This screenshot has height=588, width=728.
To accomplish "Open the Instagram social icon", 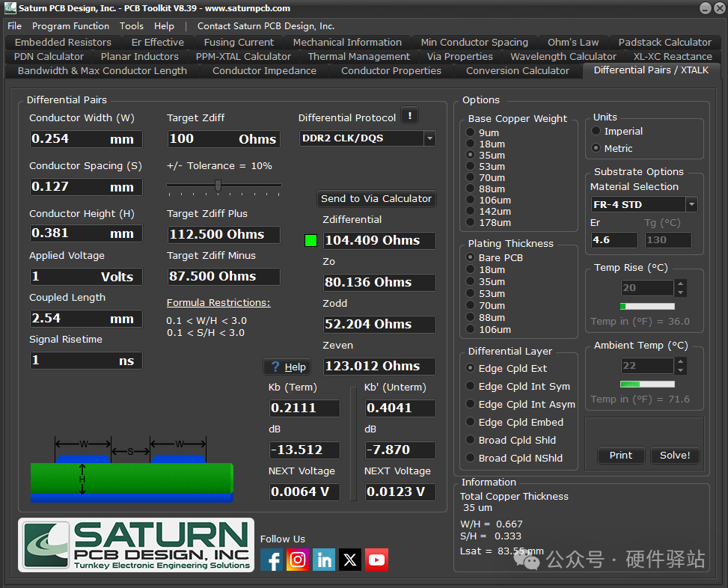I will pyautogui.click(x=298, y=560).
